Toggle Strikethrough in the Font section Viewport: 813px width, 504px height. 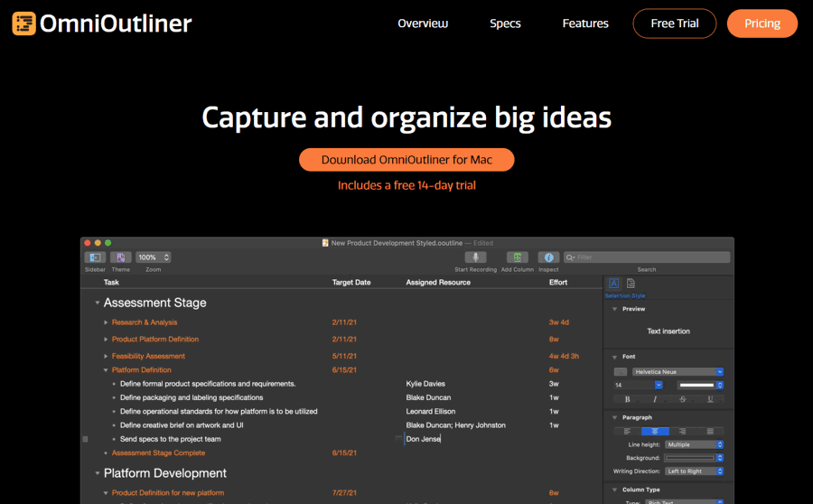coord(682,398)
